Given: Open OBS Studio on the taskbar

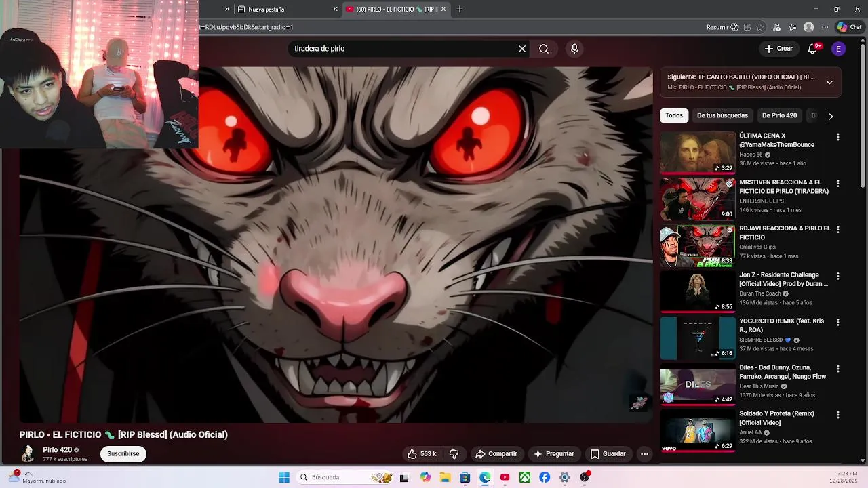Looking at the screenshot, I should (585, 477).
